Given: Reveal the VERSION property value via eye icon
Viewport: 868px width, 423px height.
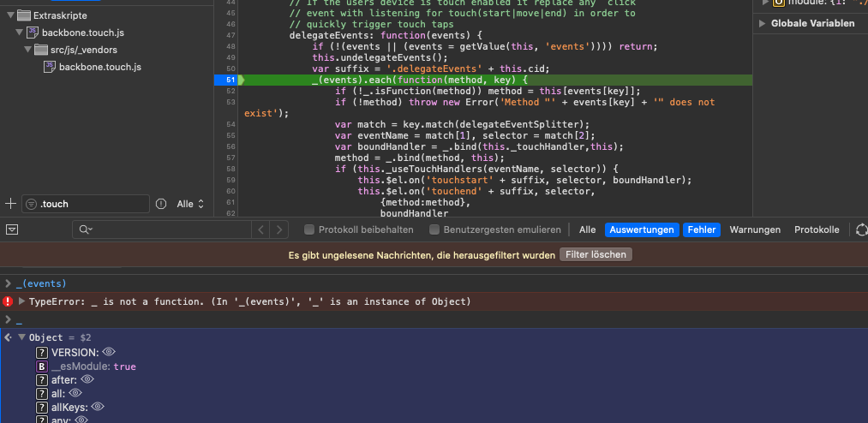Looking at the screenshot, I should (x=109, y=352).
